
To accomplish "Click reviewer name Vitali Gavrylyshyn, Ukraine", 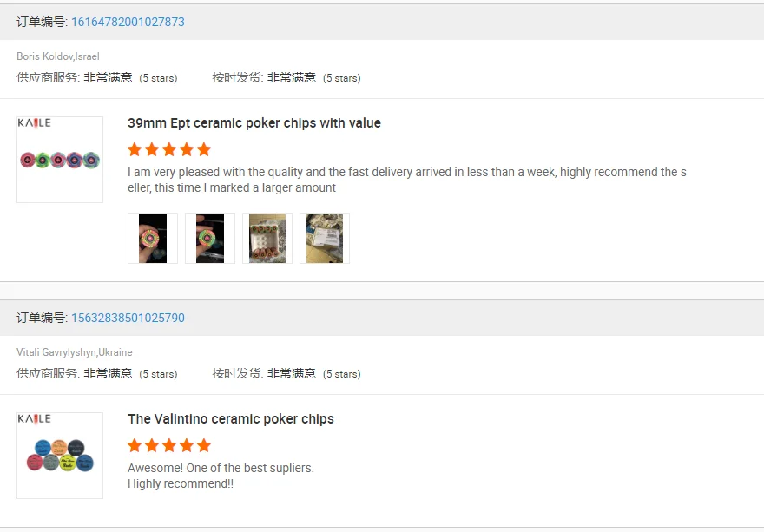I will pyautogui.click(x=75, y=352).
